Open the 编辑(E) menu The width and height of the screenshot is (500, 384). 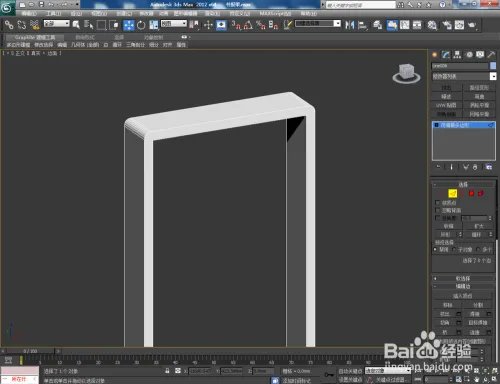(x=29, y=13)
